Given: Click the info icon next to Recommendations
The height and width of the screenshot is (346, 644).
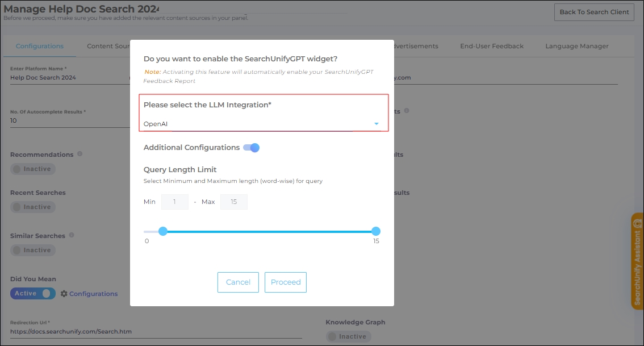Looking at the screenshot, I should pyautogui.click(x=80, y=154).
